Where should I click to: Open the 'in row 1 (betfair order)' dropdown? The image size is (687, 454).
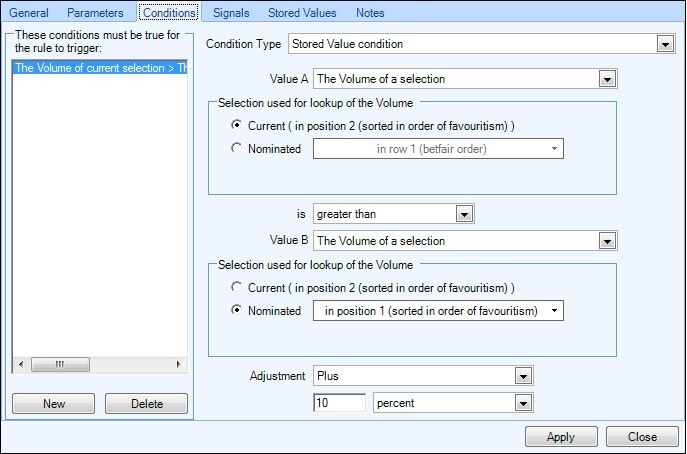(x=438, y=149)
